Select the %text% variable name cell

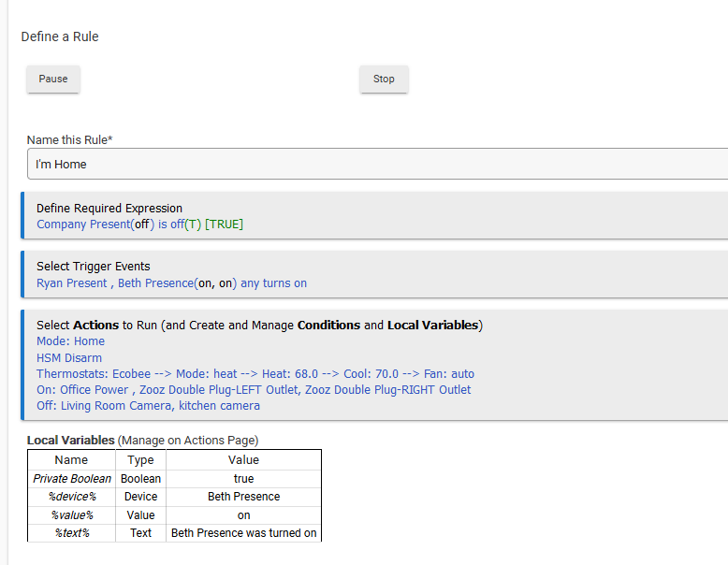[71, 533]
